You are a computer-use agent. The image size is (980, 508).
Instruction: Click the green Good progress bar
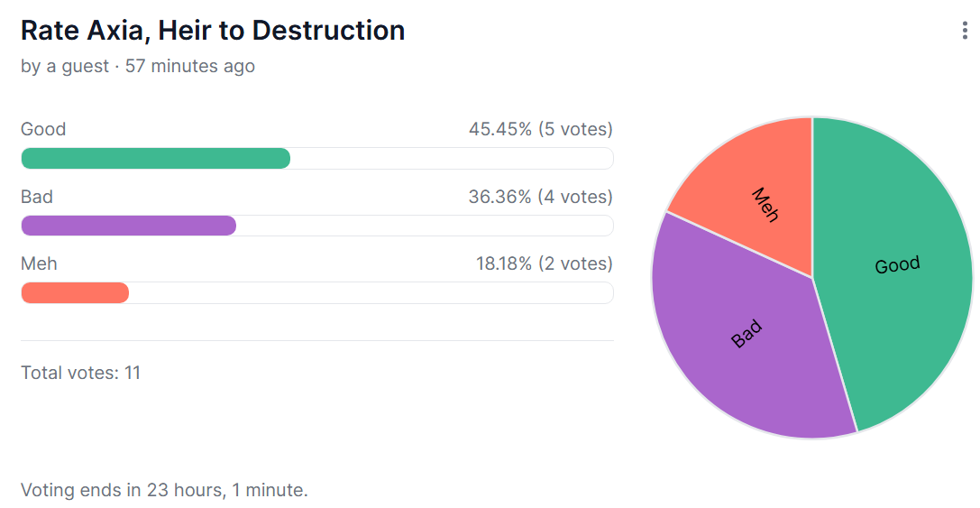coord(155,159)
